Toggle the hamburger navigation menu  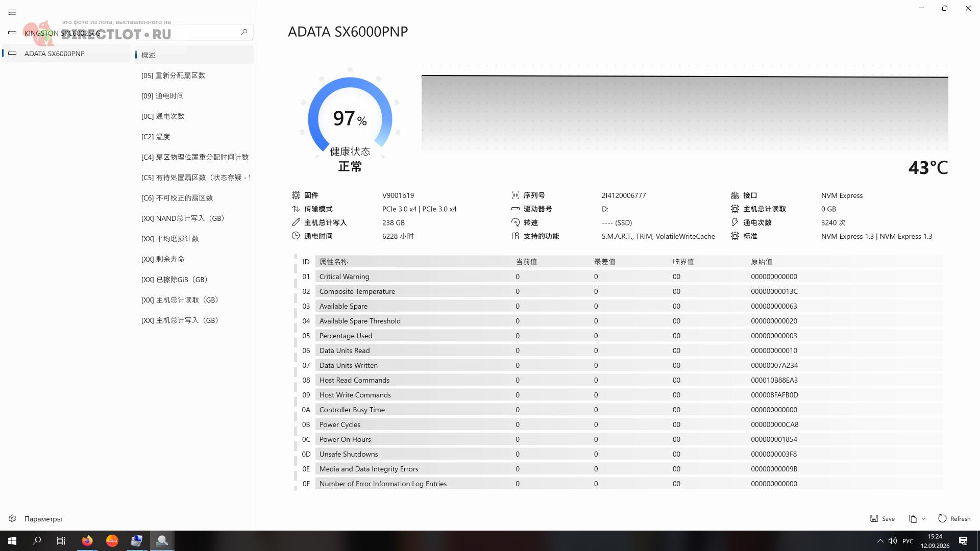coord(12,12)
